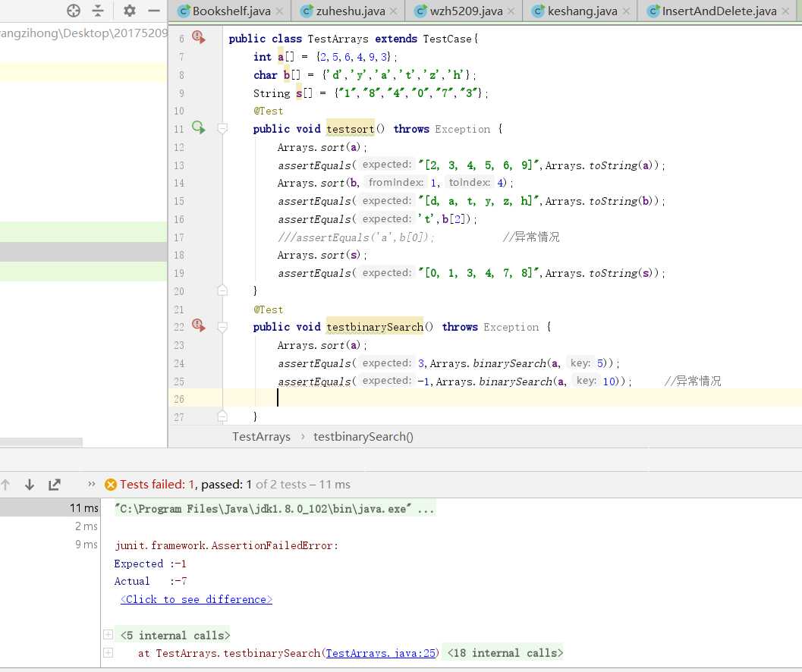Collapse testbinarySearch method fold marker
802x672 pixels.
pos(222,327)
